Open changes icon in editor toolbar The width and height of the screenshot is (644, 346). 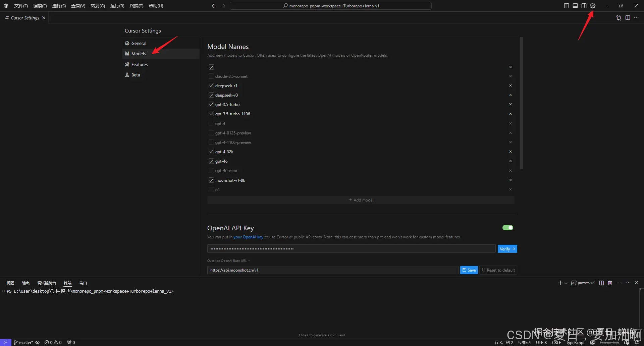(x=619, y=18)
